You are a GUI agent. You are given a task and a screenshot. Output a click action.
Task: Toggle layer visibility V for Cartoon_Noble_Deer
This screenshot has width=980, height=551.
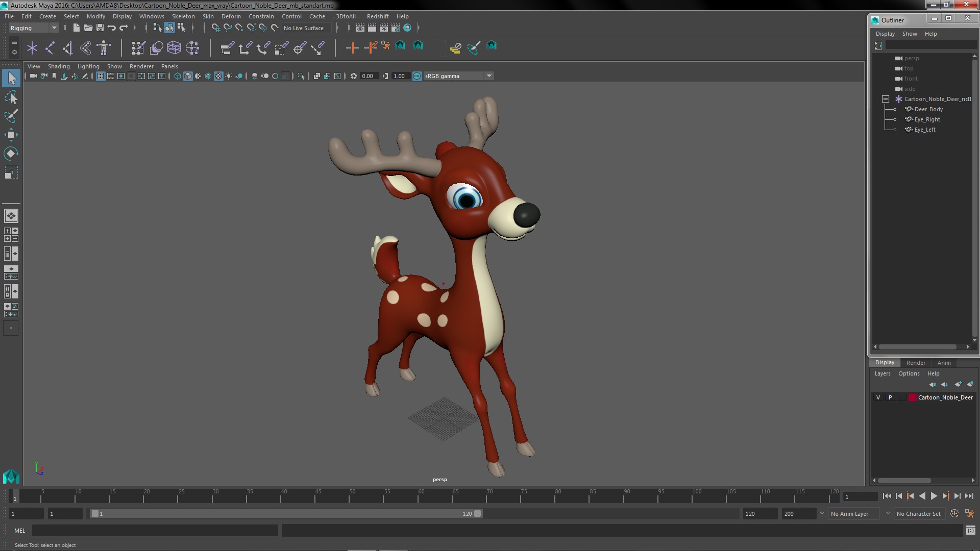(878, 397)
